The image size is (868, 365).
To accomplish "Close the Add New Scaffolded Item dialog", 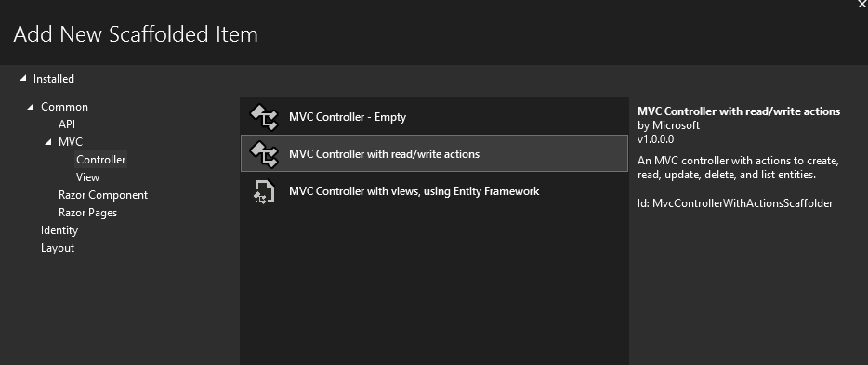I will pyautogui.click(x=861, y=4).
